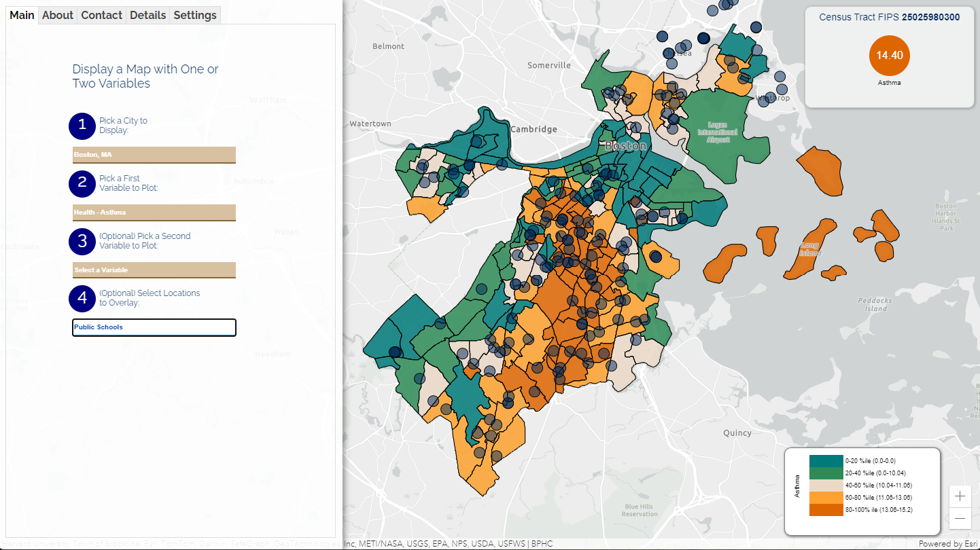Viewport: 980px width, 550px height.
Task: Click the 80-100%ile dark orange legend swatch
Action: pyautogui.click(x=826, y=510)
